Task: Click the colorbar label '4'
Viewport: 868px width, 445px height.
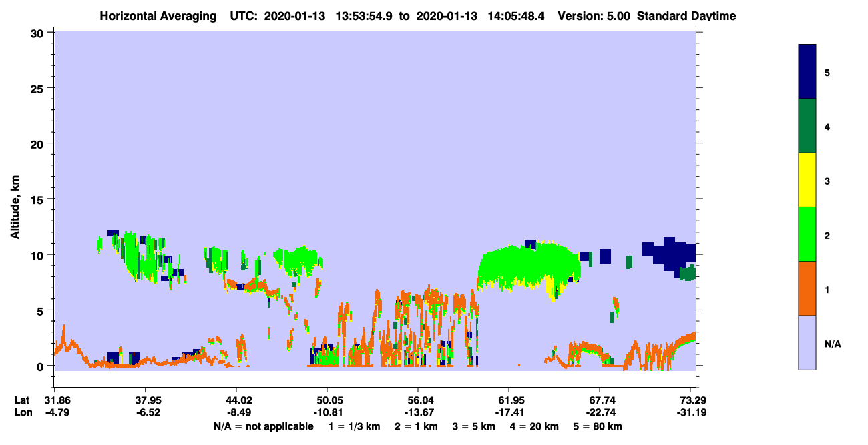Action: (x=827, y=126)
